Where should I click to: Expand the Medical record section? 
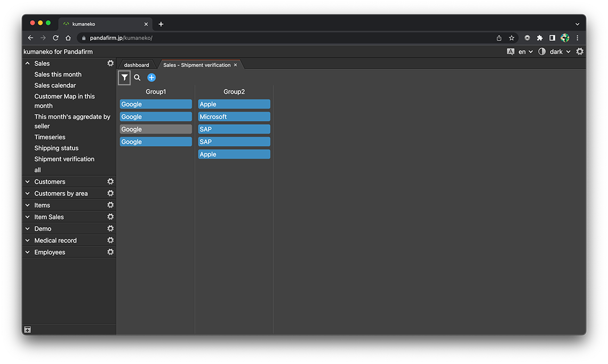28,240
